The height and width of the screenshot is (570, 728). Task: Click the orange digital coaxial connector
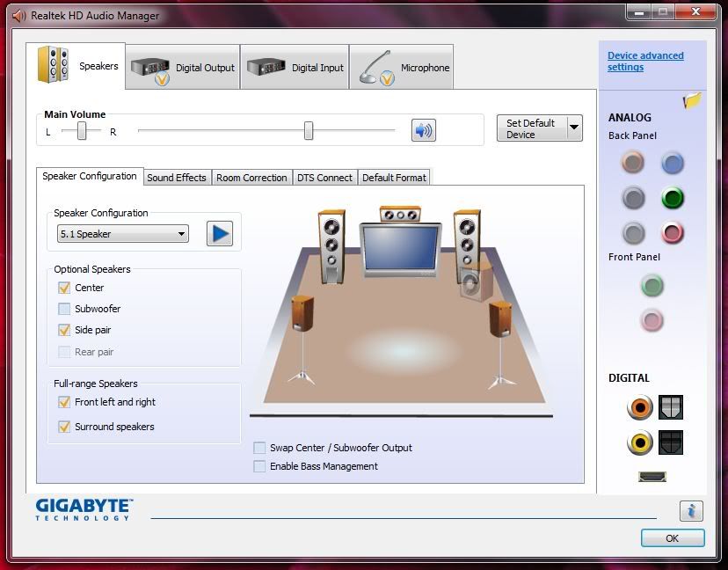coord(640,407)
